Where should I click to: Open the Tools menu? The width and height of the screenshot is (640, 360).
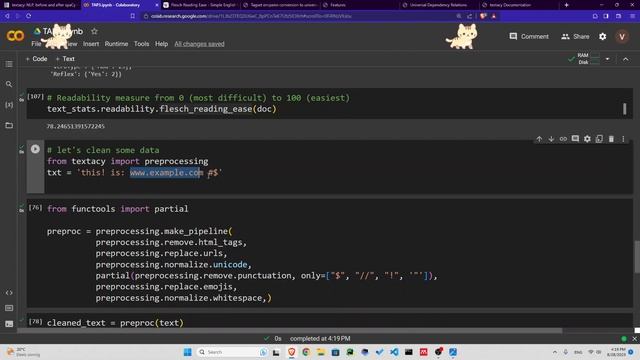pos(141,44)
